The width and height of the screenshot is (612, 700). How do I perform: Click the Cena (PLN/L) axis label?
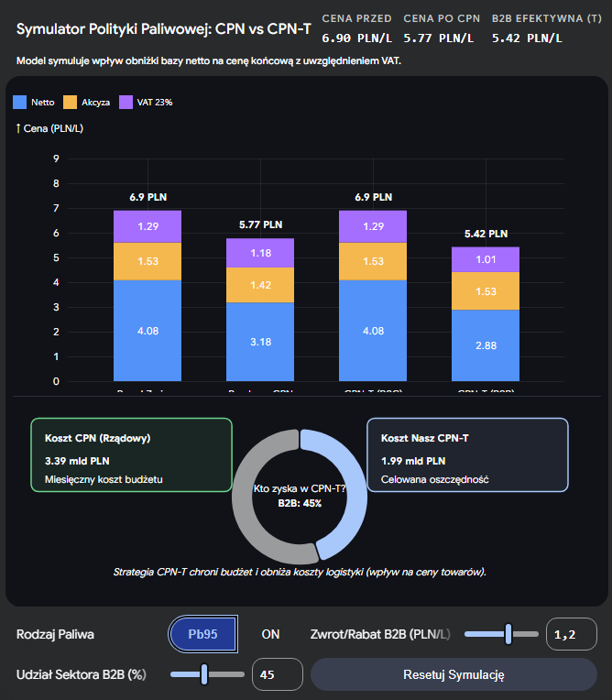50,128
